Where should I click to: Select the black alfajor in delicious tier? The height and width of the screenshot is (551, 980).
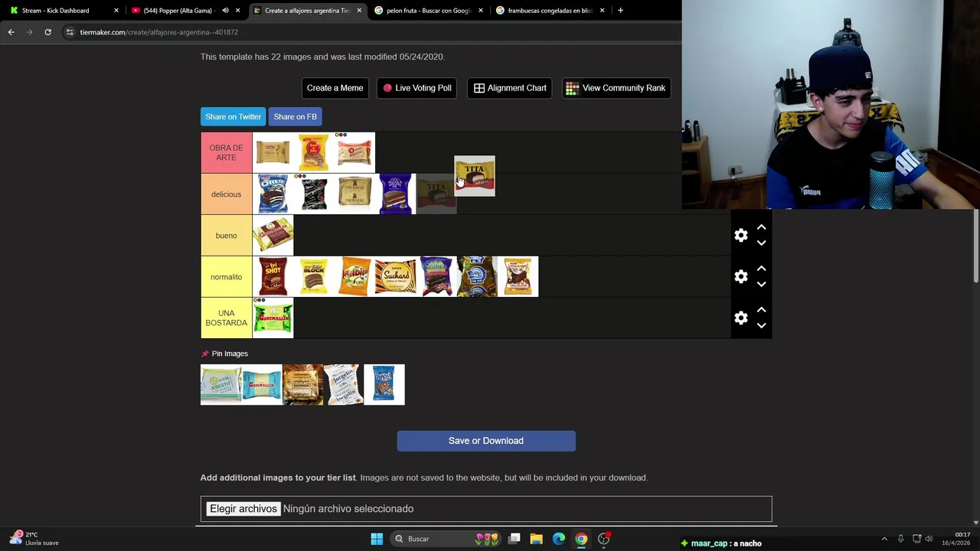pos(314,194)
